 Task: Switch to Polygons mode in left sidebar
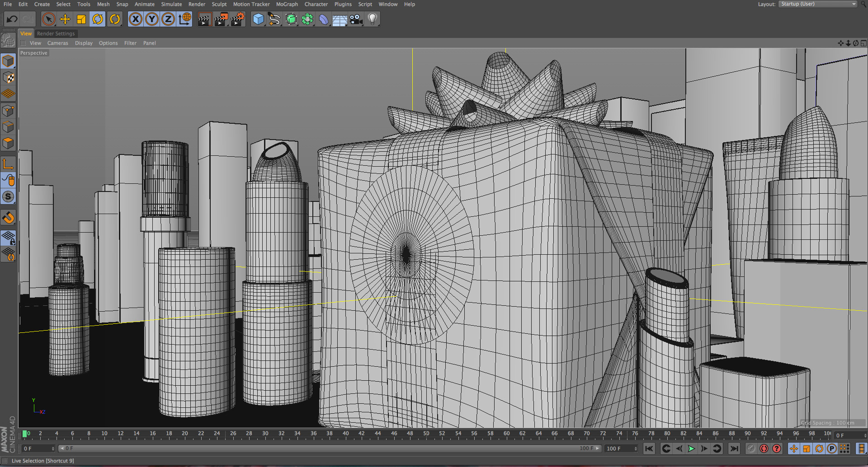point(8,143)
